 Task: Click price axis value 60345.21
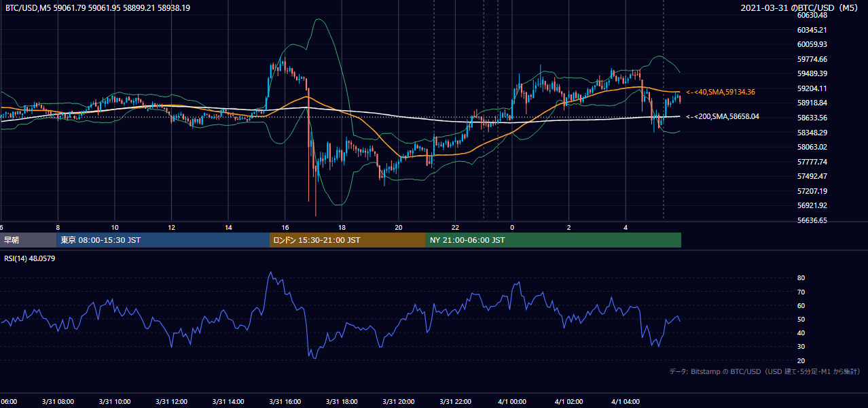[x=812, y=30]
